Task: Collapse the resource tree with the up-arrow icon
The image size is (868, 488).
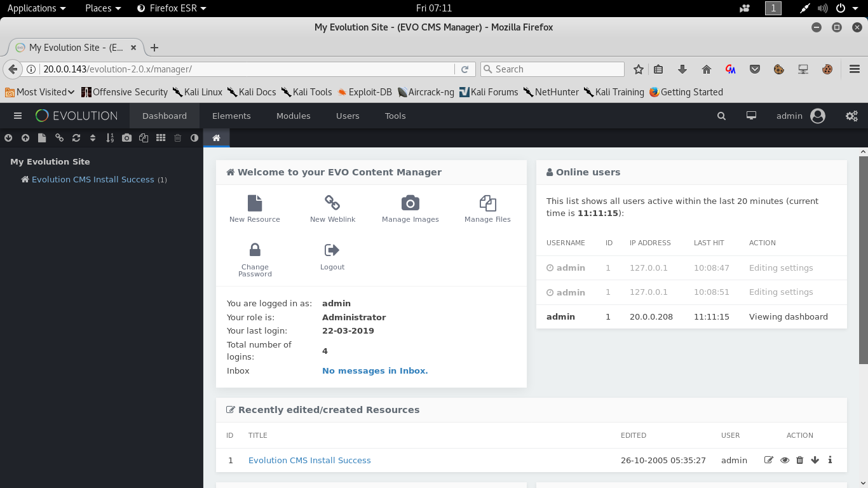Action: coord(25,138)
